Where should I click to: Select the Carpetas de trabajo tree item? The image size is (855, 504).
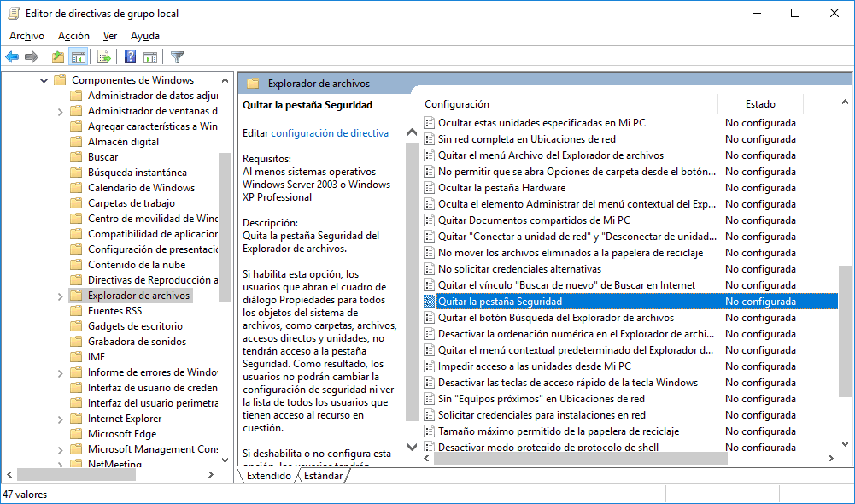(132, 203)
